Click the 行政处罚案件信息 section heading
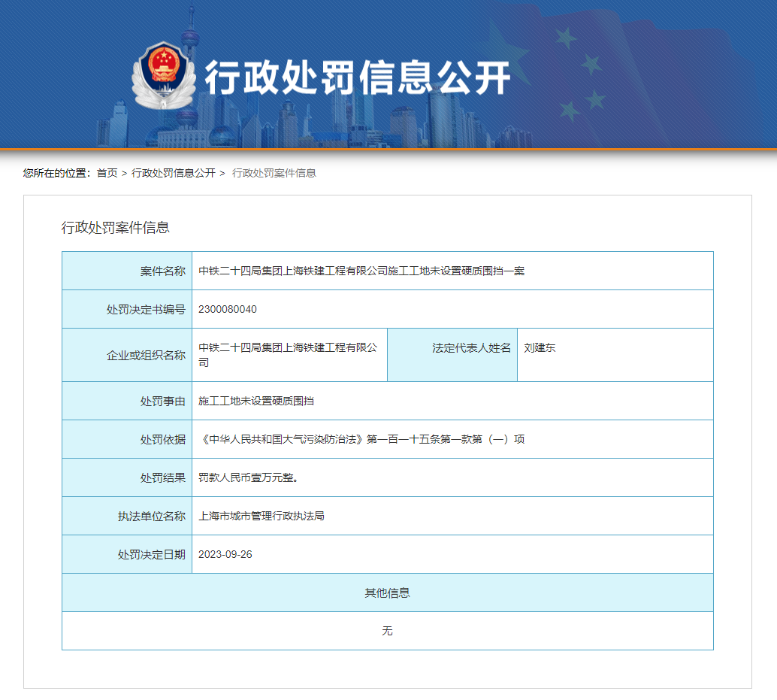This screenshot has width=777, height=700. 116,228
